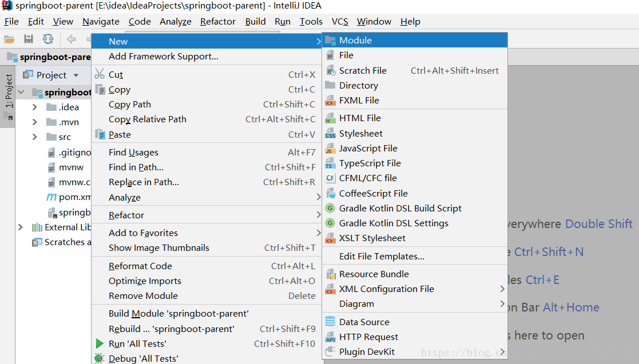Select Add to Favorites
The height and width of the screenshot is (364, 639).
[207, 233]
